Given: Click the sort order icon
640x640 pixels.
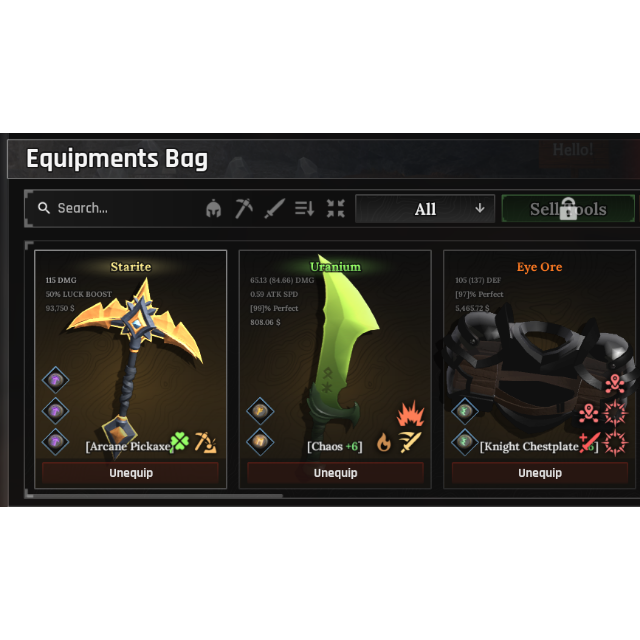Looking at the screenshot, I should click(x=304, y=209).
